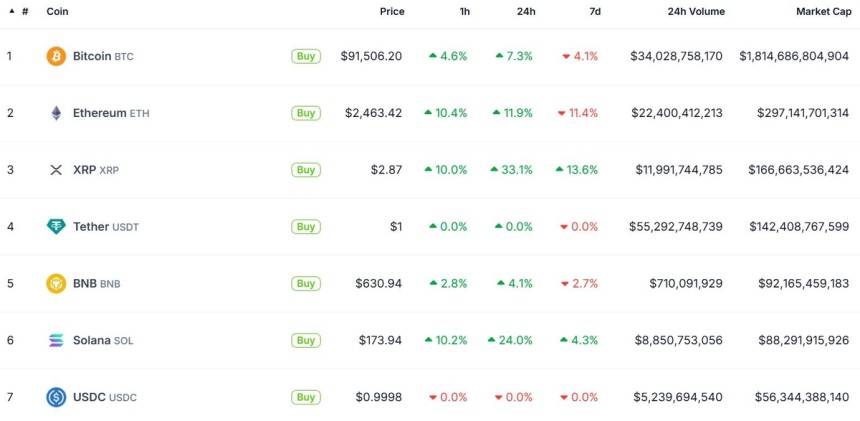Buy Solana using its Buy button
Screen dimensions: 860x421
(305, 340)
